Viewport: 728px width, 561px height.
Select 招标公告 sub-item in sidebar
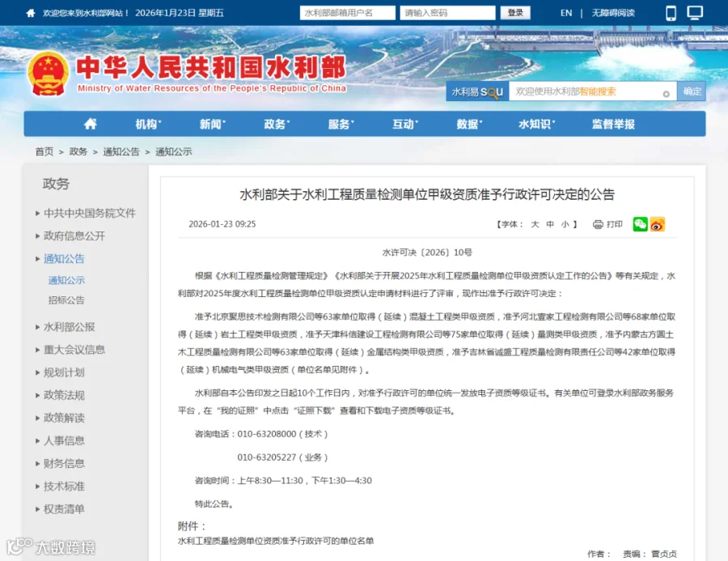[66, 300]
